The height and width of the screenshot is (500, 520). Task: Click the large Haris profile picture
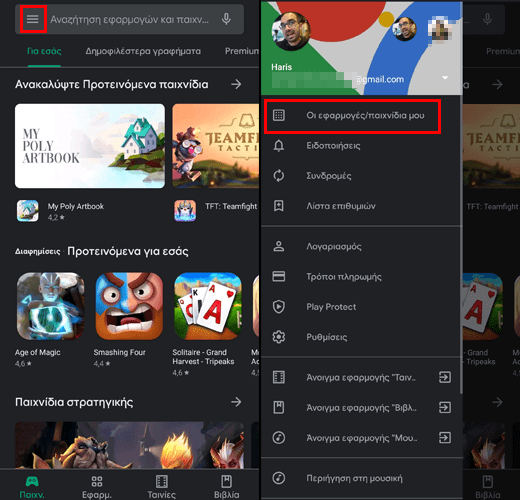291,31
